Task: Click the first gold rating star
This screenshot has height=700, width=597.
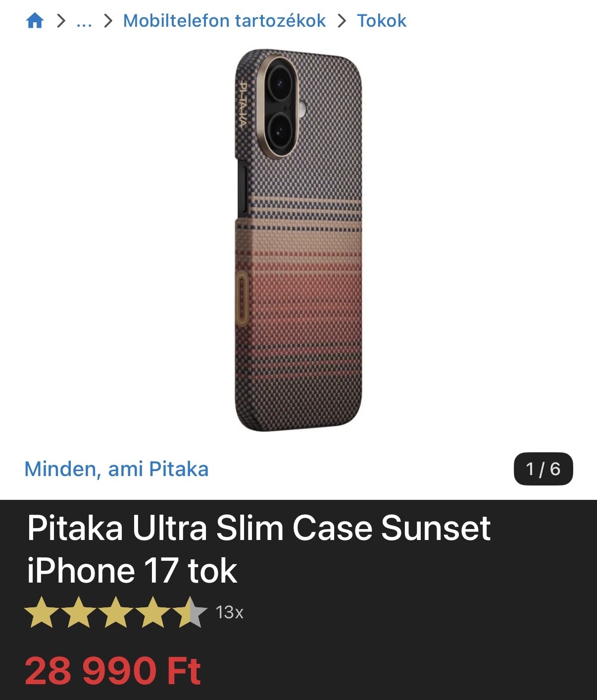Action: click(x=42, y=612)
